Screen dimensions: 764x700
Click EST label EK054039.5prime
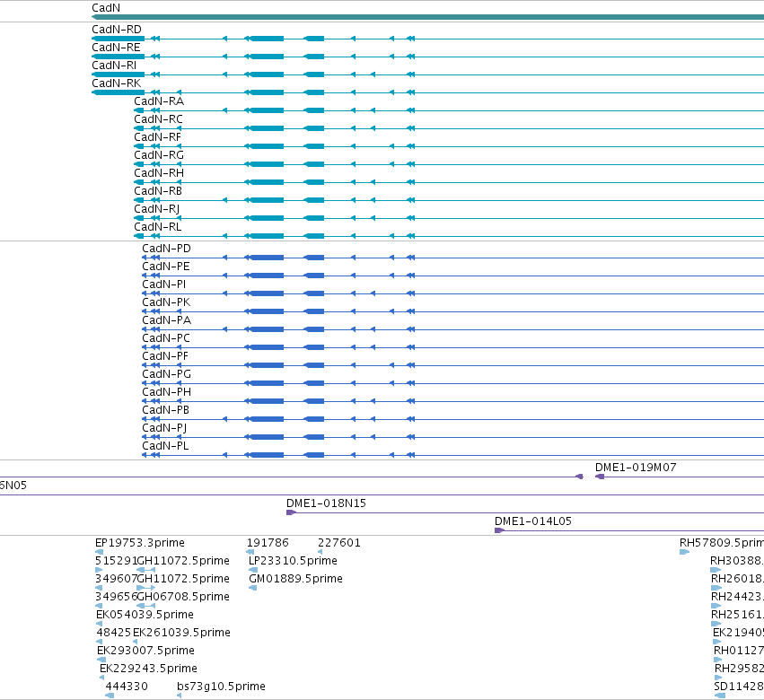[145, 616]
